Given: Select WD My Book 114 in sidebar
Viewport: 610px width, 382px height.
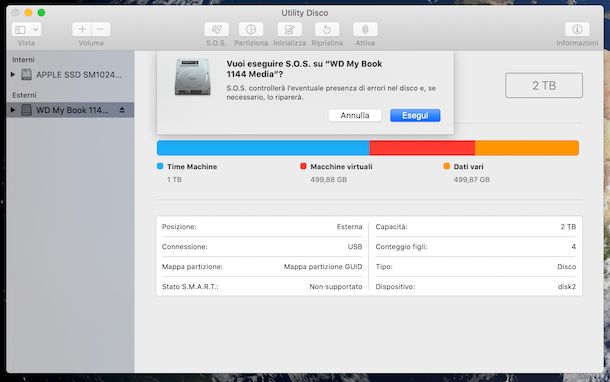Looking at the screenshot, I should click(x=70, y=110).
